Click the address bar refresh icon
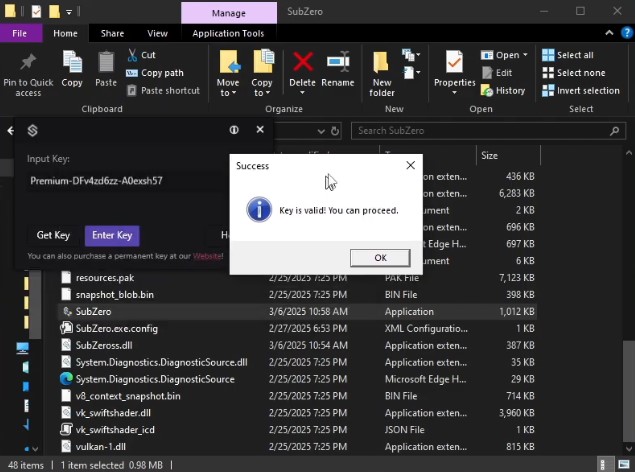 coord(335,131)
